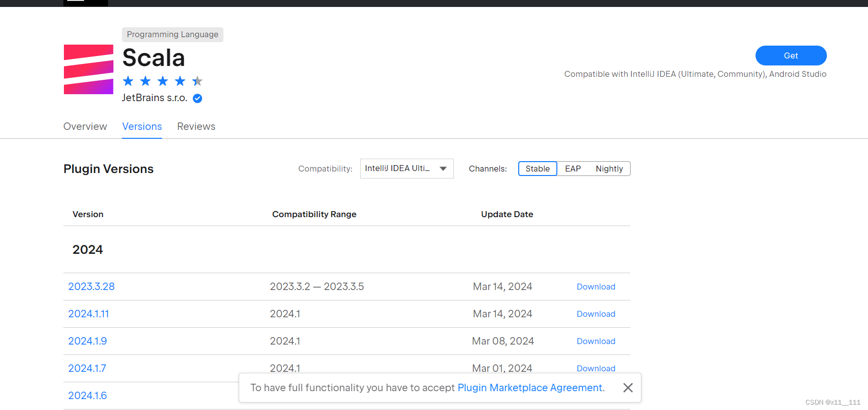
Task: Open version 2024.1.7 details
Action: tap(87, 368)
